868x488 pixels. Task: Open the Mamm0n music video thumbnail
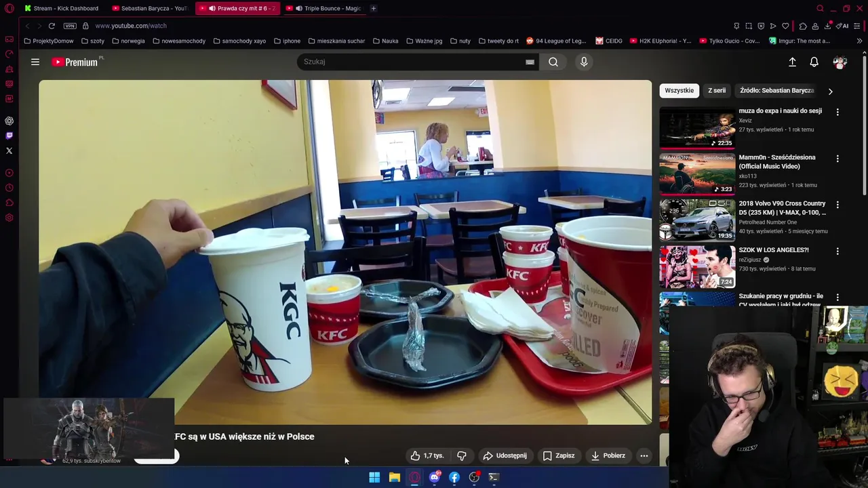coord(697,174)
